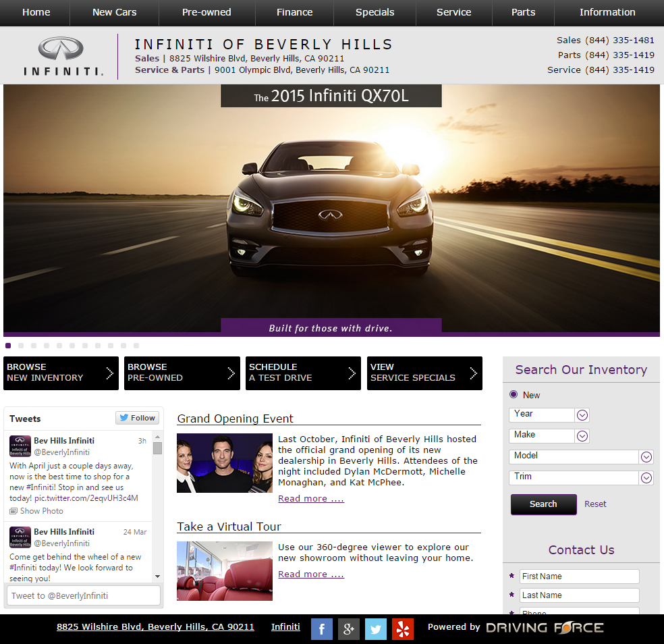Expand the Make dropdown
Image resolution: width=664 pixels, height=644 pixels.
coord(582,435)
